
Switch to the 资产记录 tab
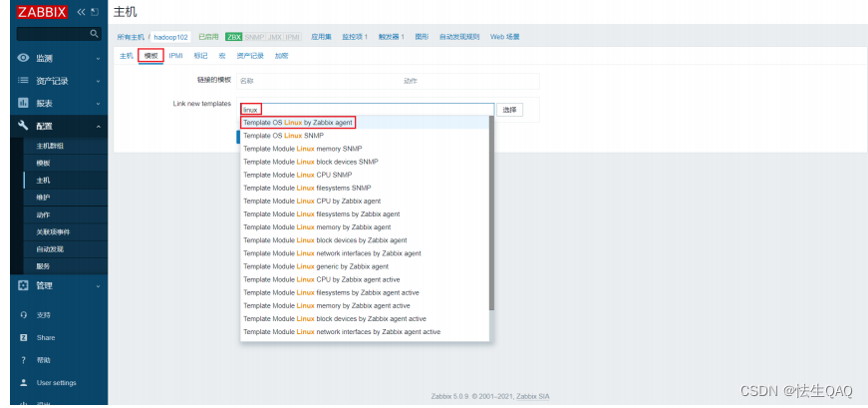click(x=250, y=56)
